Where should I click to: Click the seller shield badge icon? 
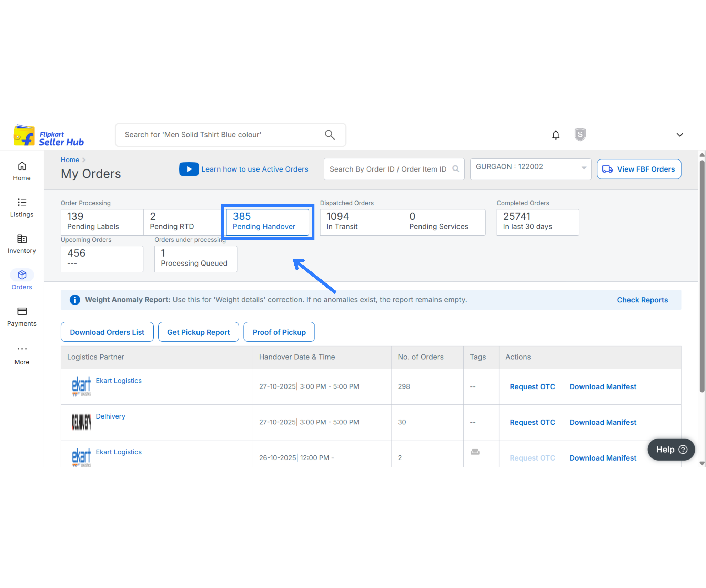point(580,135)
